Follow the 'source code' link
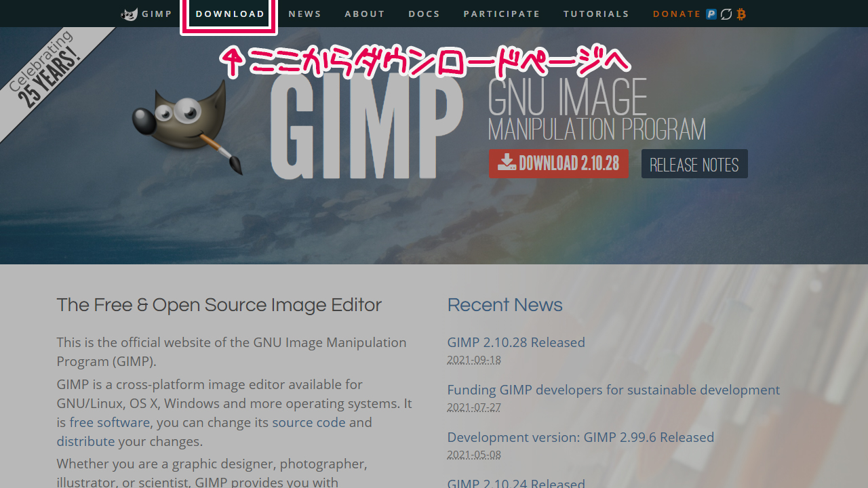The image size is (868, 488). click(x=309, y=422)
